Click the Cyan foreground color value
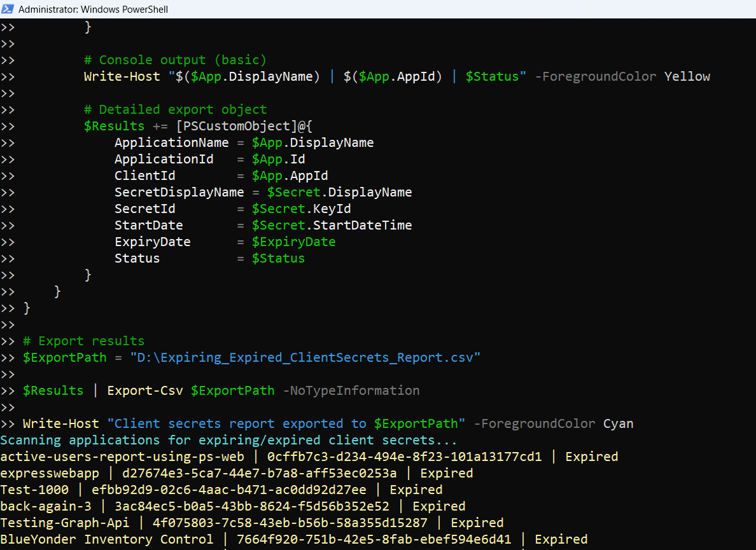 coord(618,423)
